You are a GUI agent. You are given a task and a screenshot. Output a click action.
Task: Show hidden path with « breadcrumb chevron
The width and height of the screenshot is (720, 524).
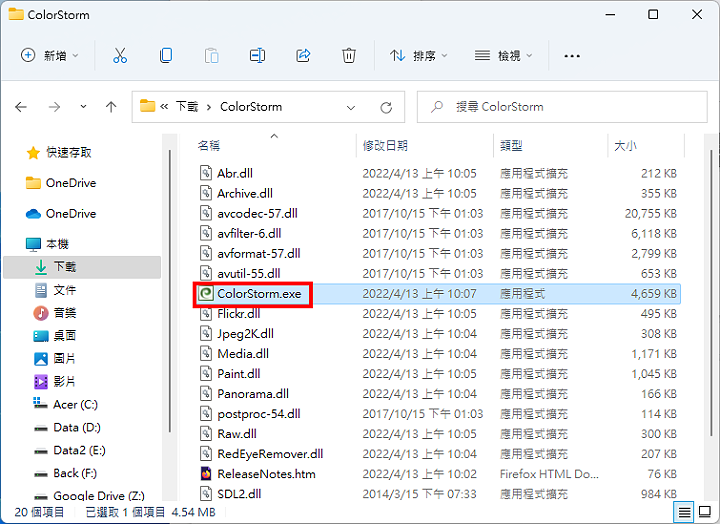click(x=164, y=107)
